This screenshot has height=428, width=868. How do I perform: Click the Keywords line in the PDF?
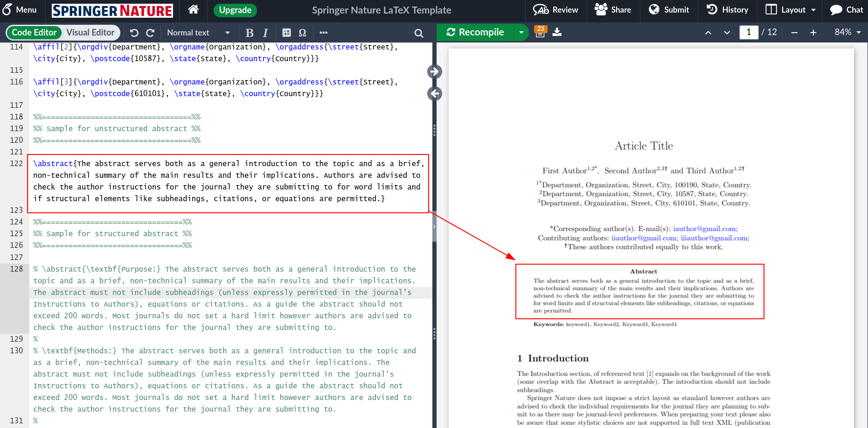point(605,324)
